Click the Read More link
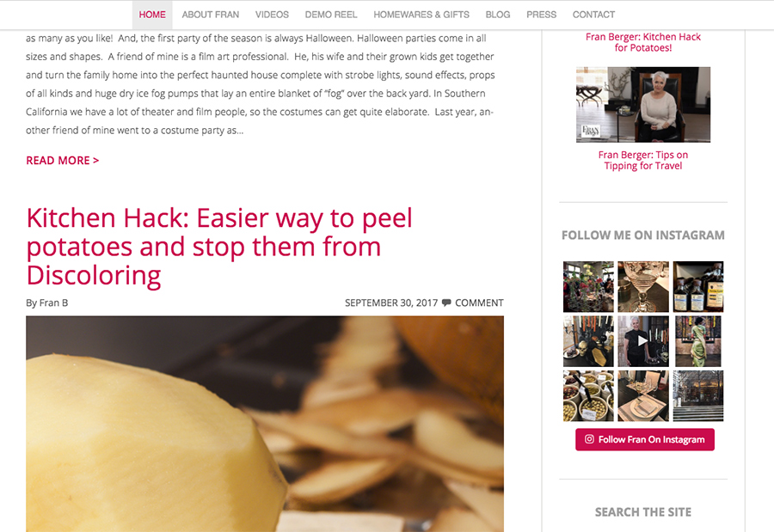774x532 pixels. coord(63,161)
